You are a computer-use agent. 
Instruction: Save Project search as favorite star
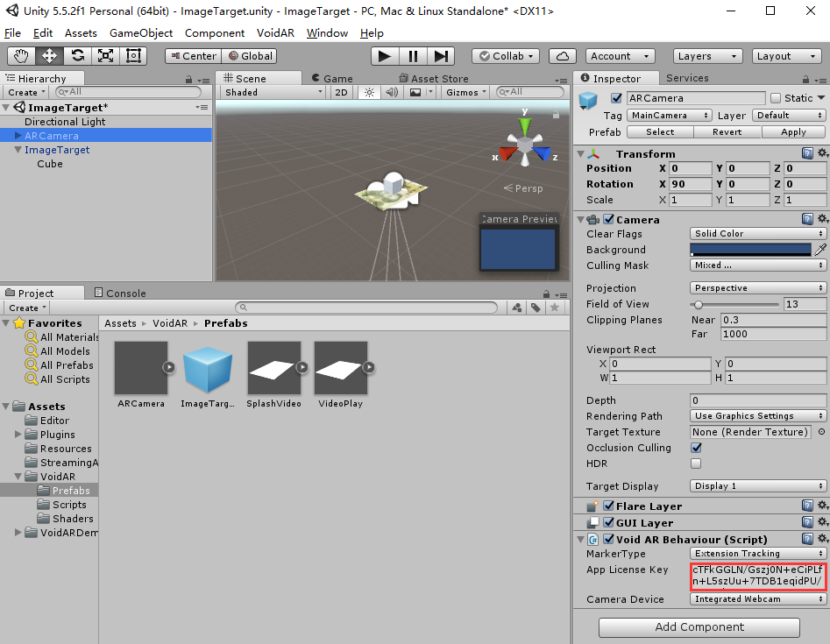pos(554,308)
